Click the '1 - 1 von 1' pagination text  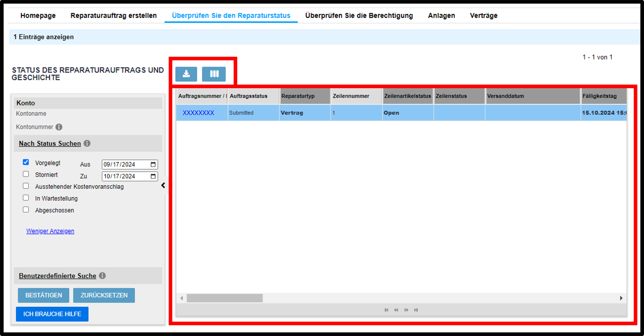598,57
